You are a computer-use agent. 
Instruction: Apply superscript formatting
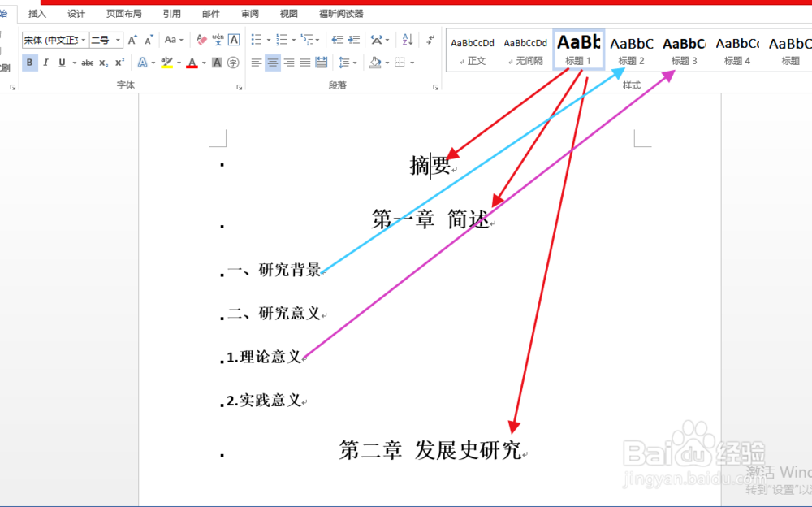[x=119, y=63]
